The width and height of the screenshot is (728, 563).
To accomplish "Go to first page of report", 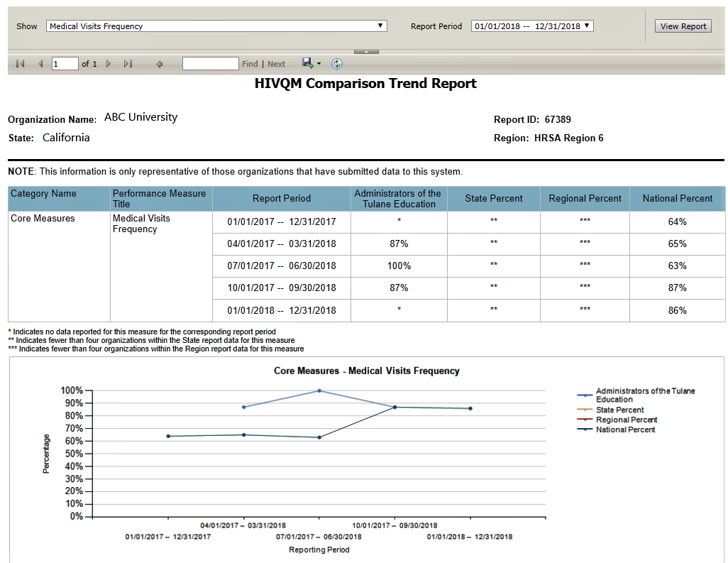I will 20,64.
